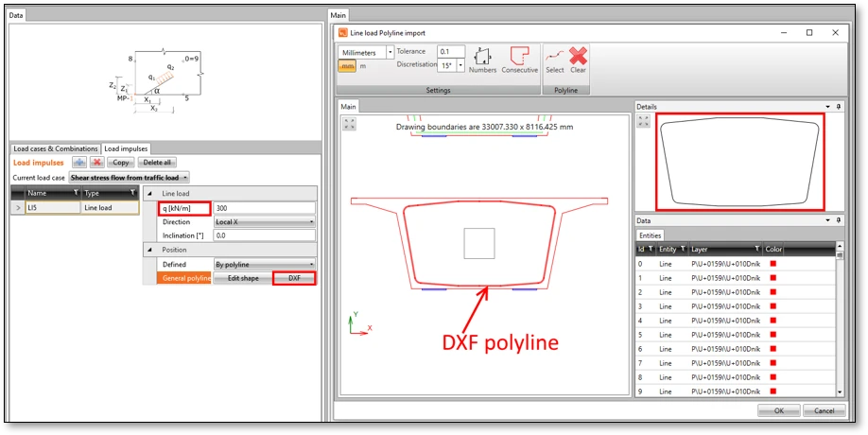Viewport: 868px width, 435px height.
Task: Click the q [kN/m] input field
Action: click(x=265, y=208)
